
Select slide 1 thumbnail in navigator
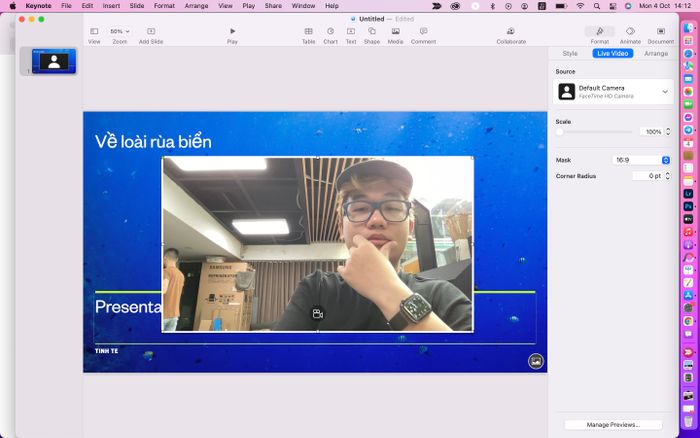[54, 61]
